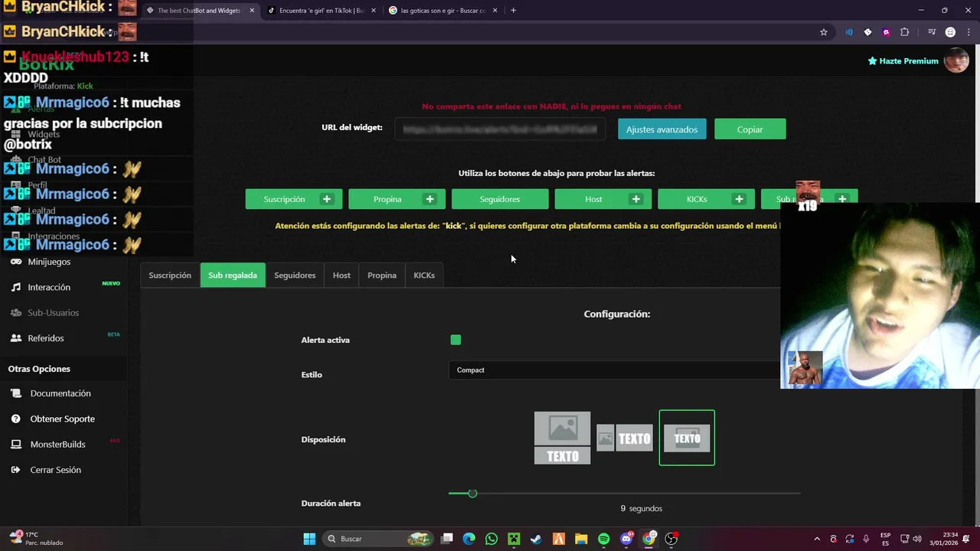Viewport: 980px width, 551px height.
Task: Click the Ajustes avanzados button
Action: pyautogui.click(x=661, y=129)
